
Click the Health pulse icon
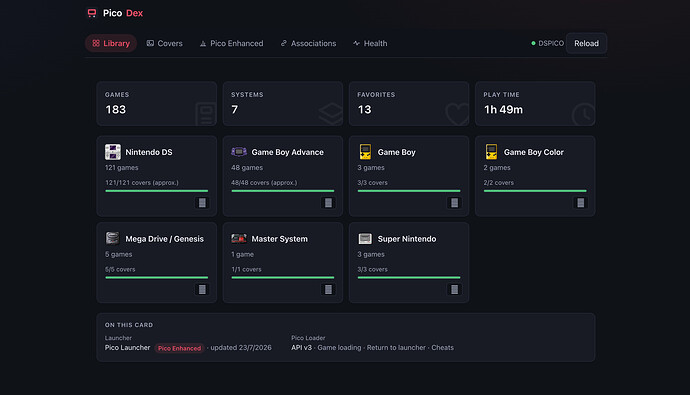tap(356, 43)
